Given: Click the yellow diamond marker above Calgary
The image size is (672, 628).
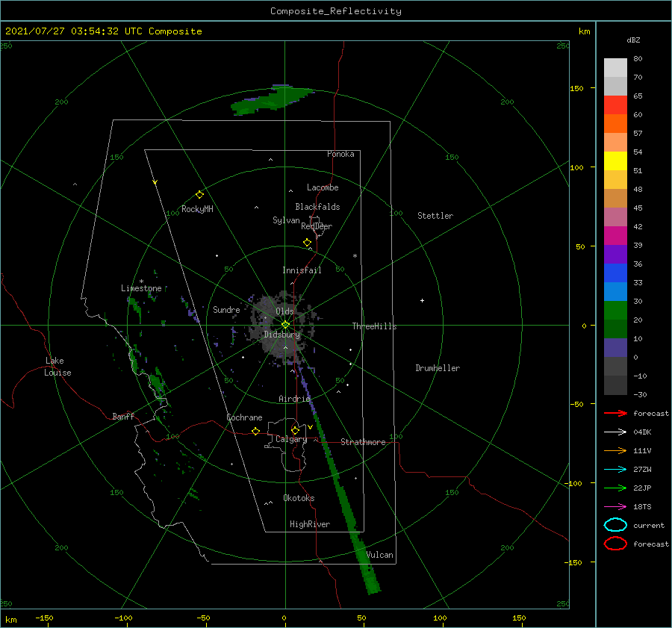Looking at the screenshot, I should coord(295,430).
